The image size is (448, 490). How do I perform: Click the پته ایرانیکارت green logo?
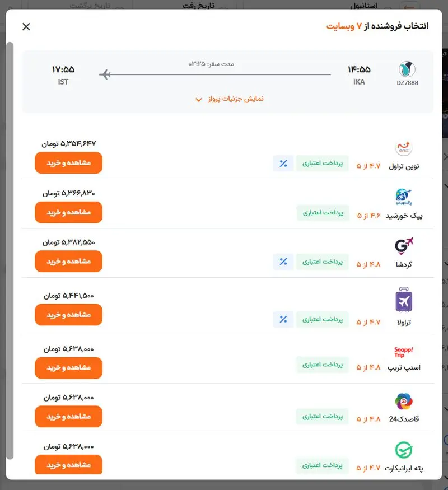tap(404, 450)
